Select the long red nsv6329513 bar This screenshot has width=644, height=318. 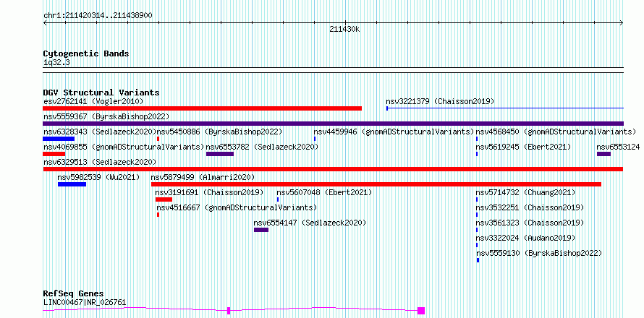coord(333,169)
